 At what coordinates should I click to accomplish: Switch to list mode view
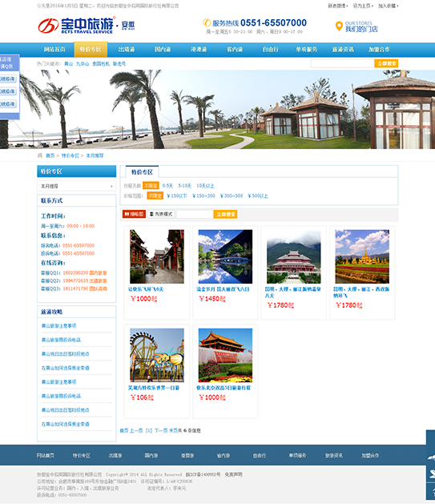click(161, 214)
